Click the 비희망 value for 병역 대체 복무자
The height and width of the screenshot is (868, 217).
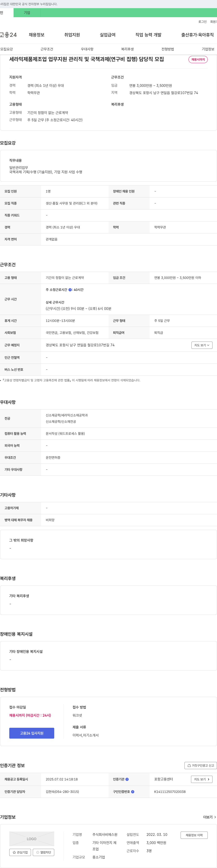point(50,520)
